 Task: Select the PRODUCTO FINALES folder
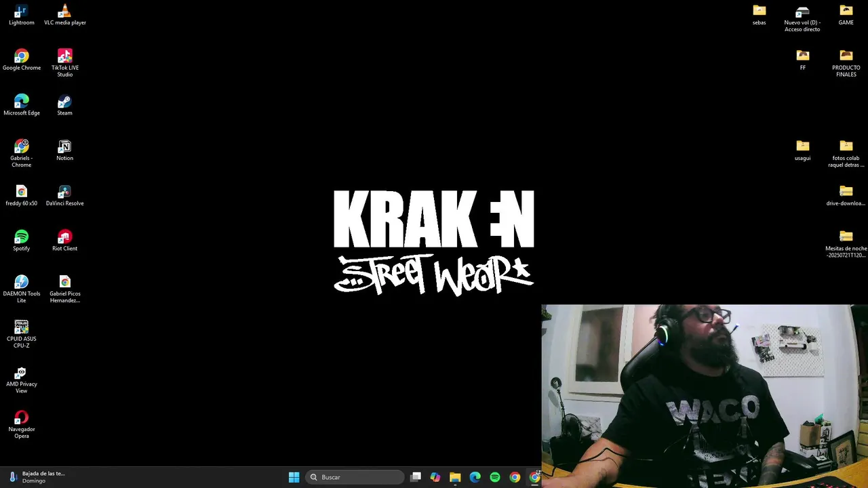tap(846, 63)
